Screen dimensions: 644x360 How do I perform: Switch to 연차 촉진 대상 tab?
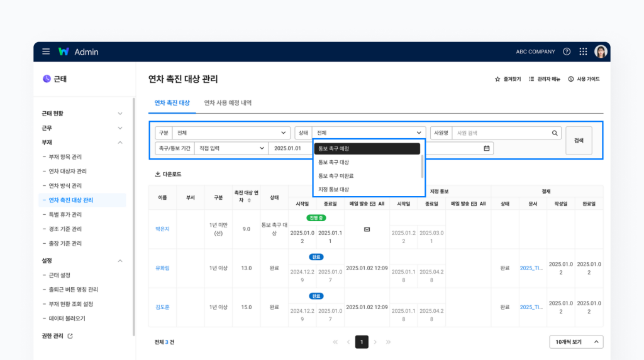(172, 103)
